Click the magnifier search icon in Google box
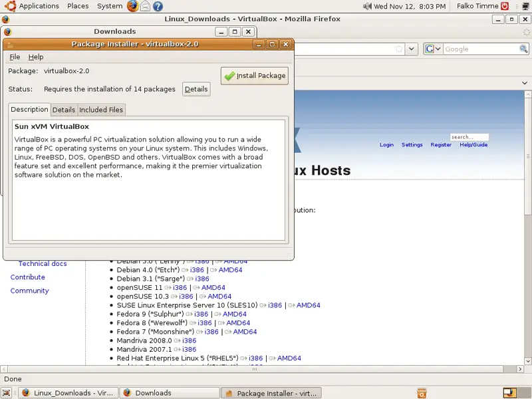 pos(523,49)
